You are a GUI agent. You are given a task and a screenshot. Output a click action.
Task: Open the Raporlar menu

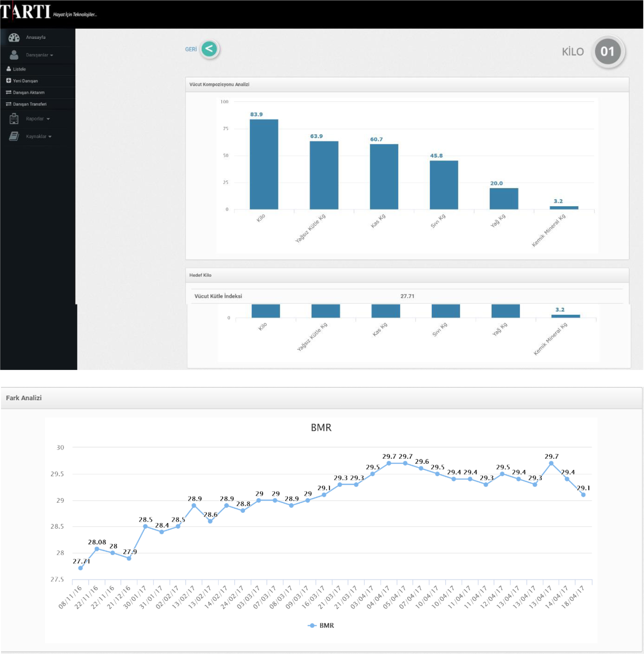click(35, 119)
